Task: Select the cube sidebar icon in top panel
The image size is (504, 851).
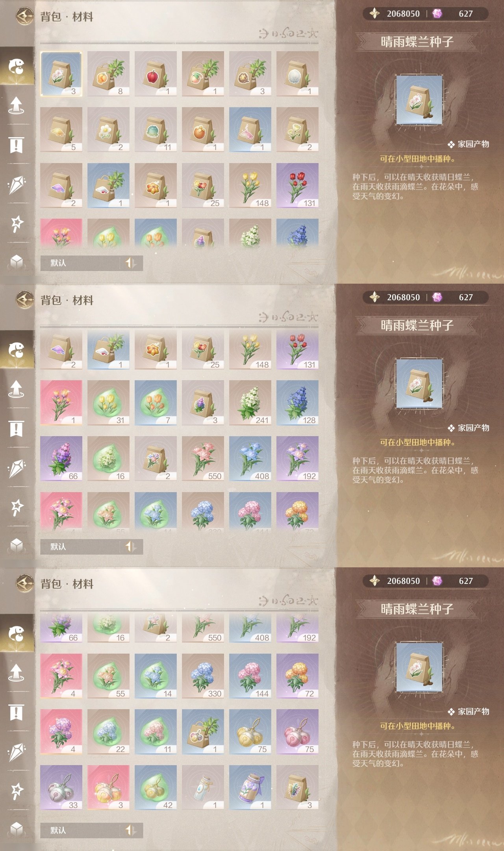Action: coord(17,262)
